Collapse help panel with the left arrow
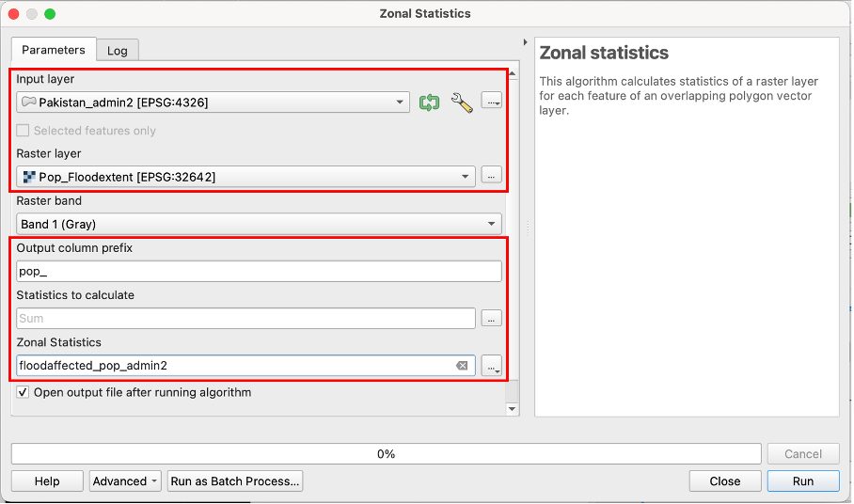This screenshot has width=854, height=504. click(x=524, y=43)
